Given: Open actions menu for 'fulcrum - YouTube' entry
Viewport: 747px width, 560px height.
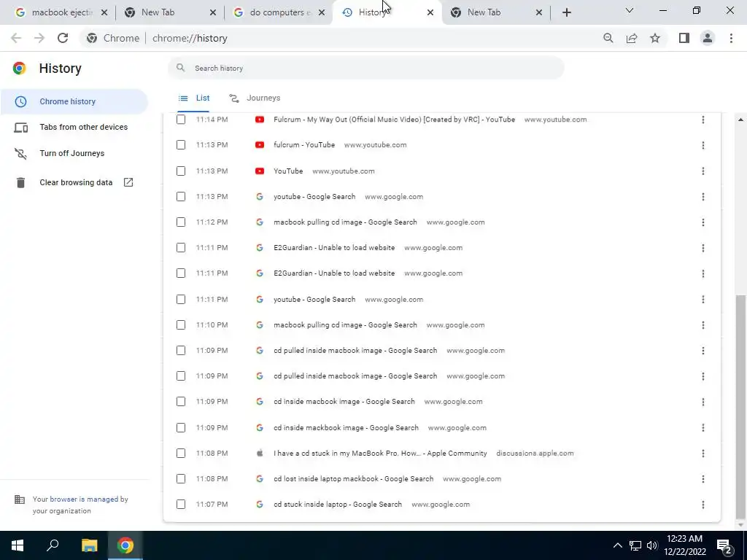Looking at the screenshot, I should click(703, 145).
